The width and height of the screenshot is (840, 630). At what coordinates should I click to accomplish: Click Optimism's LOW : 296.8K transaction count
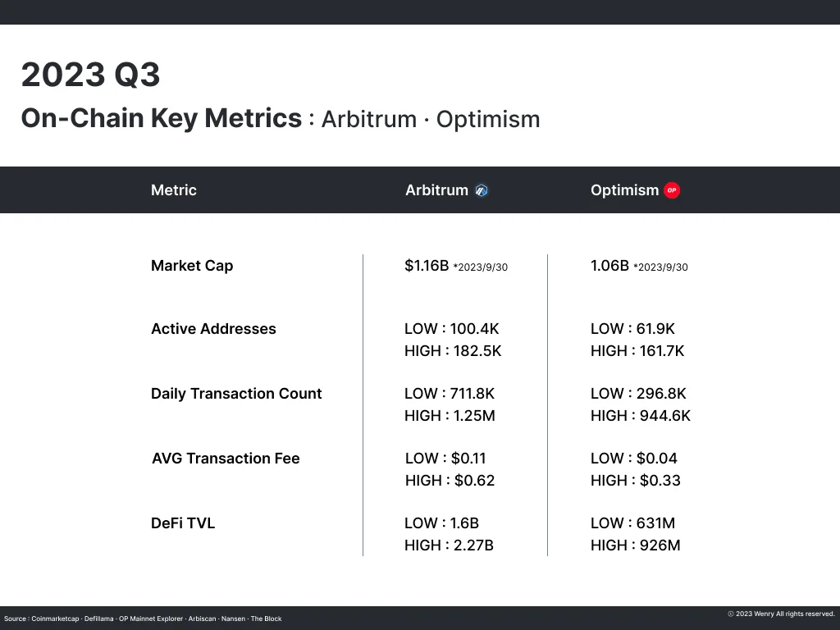[638, 394]
